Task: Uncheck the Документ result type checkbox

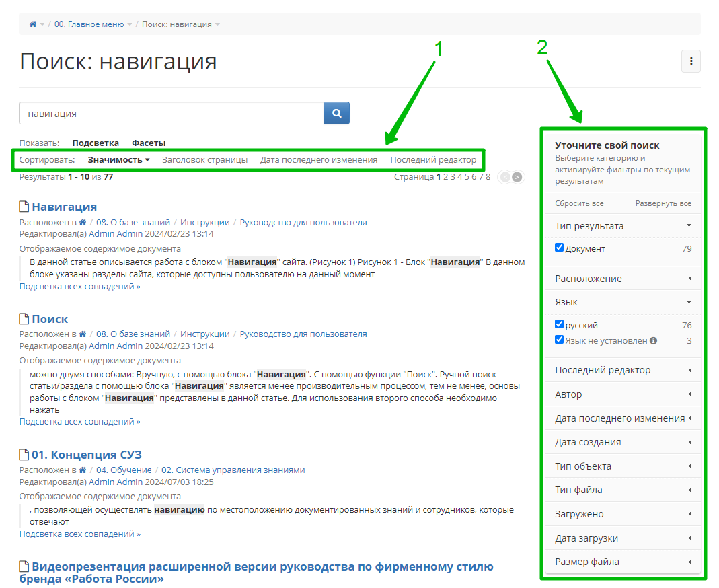Action: 559,248
